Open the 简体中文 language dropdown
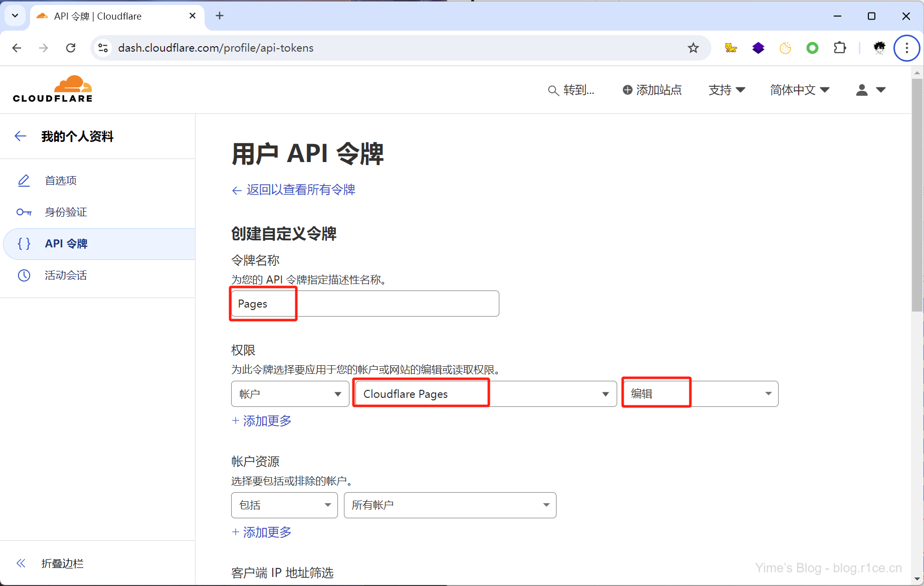Viewport: 924px width, 586px height. (x=800, y=90)
